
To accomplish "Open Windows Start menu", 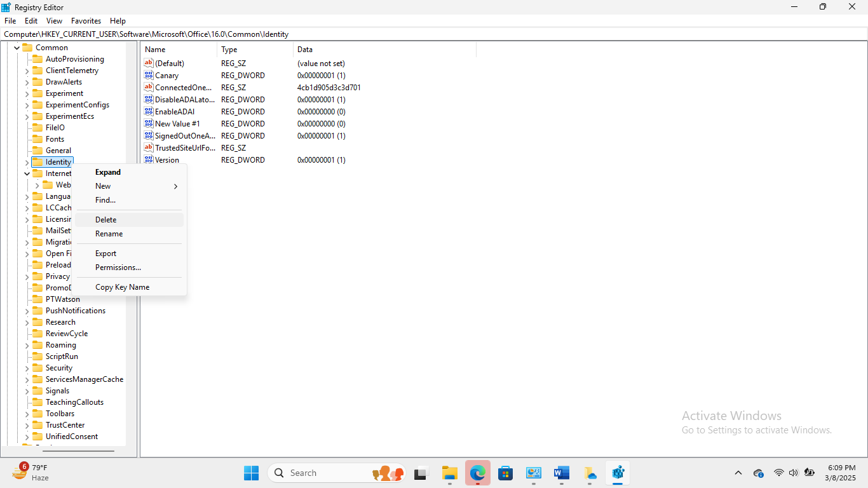I will tap(251, 473).
